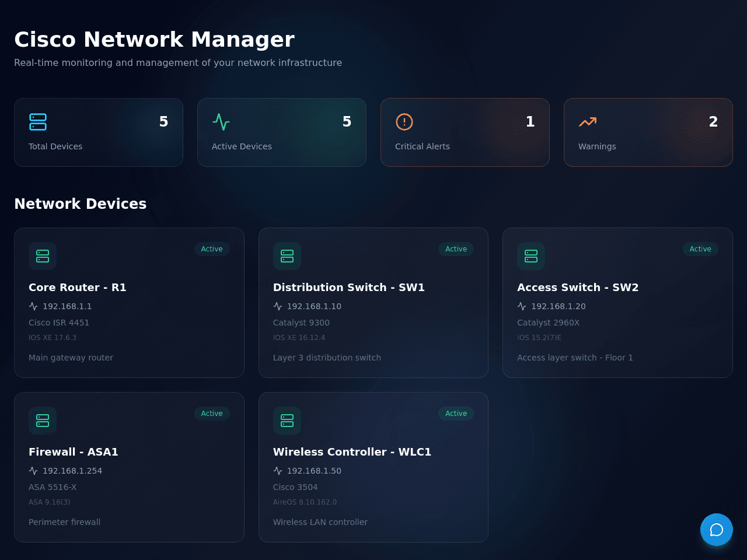Click IP address 192.168.1.254
Screen dimensions: 747x560
pos(72,471)
